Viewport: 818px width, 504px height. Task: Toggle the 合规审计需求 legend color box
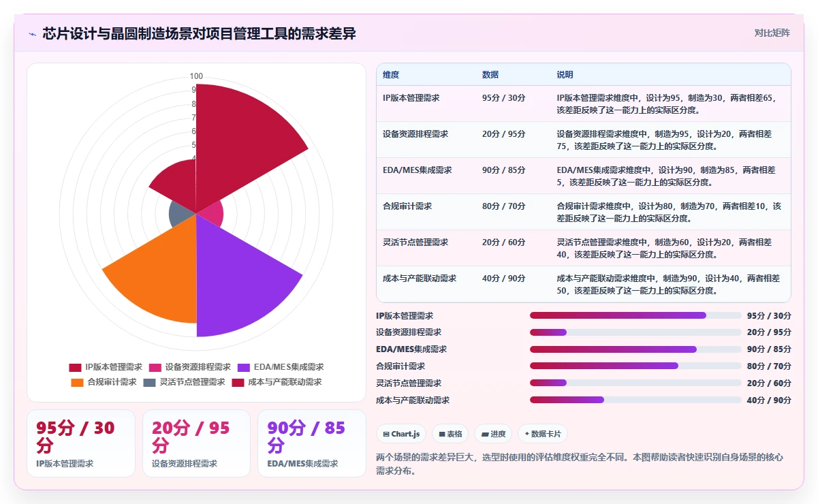click(77, 382)
